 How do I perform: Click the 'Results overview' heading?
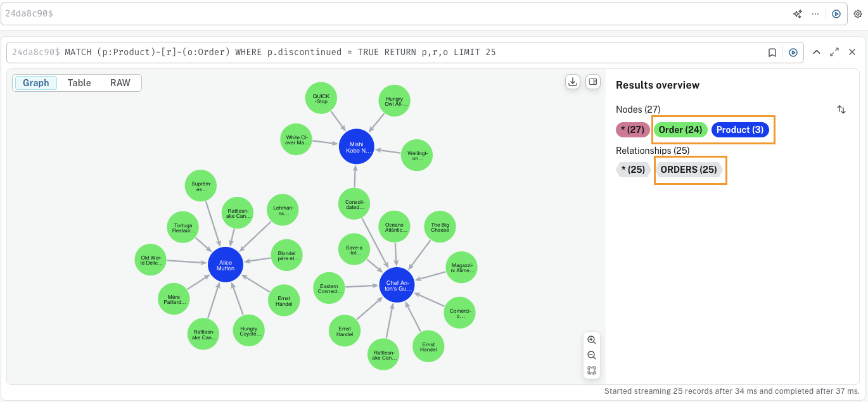[658, 85]
